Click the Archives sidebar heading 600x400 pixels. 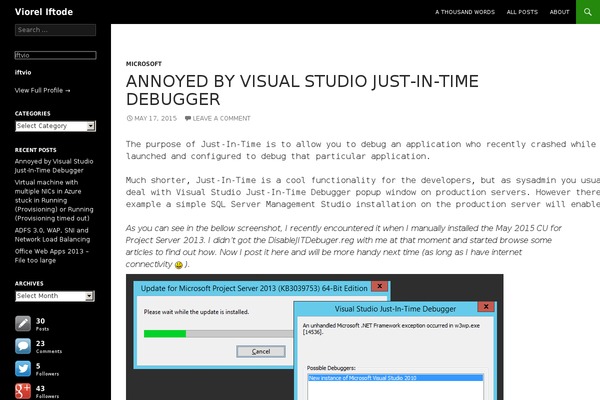[x=29, y=284]
